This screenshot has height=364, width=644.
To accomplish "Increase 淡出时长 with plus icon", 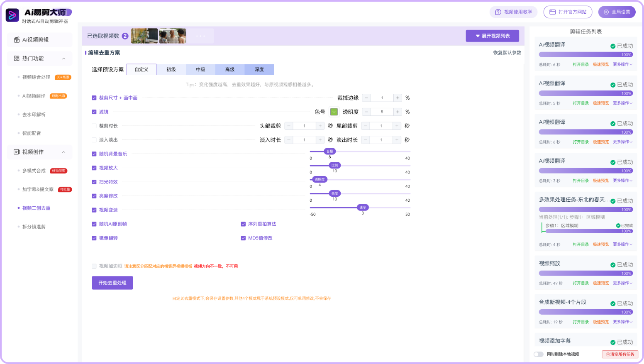I will click(x=397, y=140).
